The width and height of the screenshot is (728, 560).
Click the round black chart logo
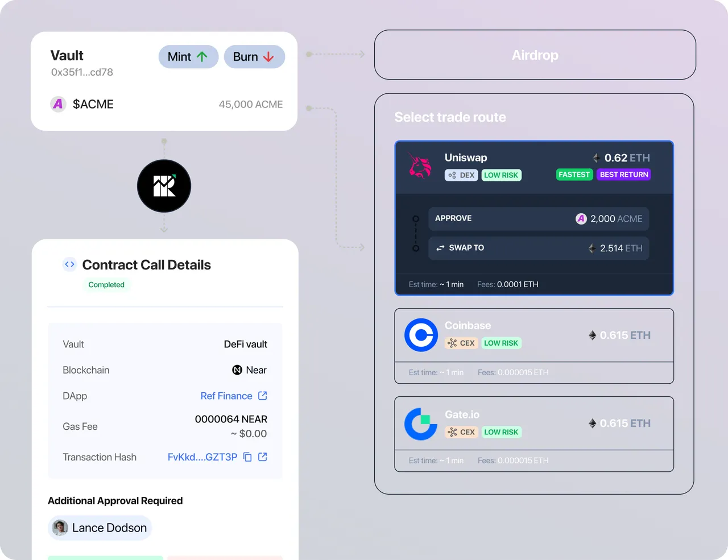coord(164,186)
